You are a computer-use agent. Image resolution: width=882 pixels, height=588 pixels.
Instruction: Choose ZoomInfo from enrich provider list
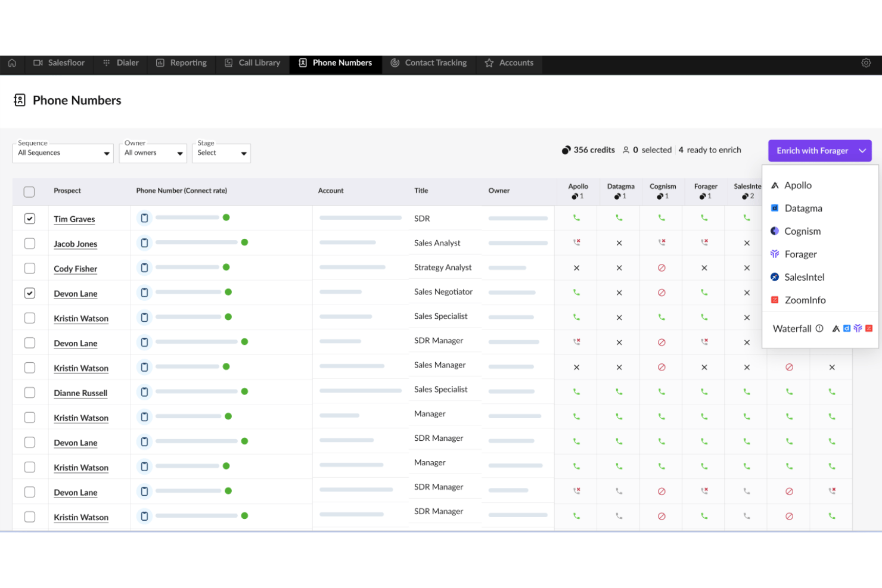pos(820,300)
